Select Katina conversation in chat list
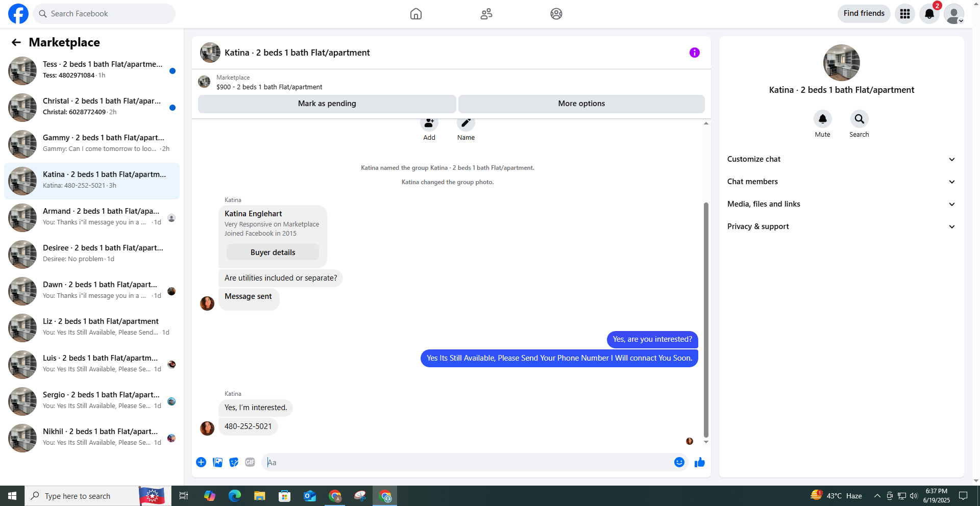980x506 pixels. click(92, 181)
